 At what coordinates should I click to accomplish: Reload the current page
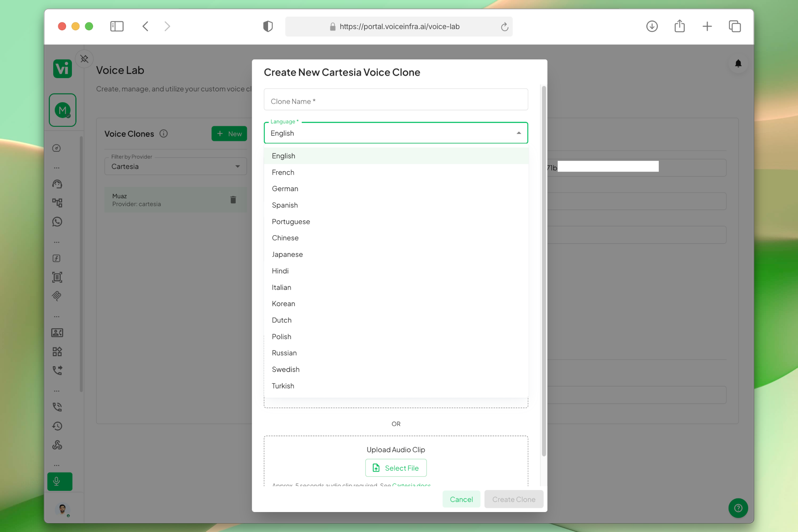(505, 27)
